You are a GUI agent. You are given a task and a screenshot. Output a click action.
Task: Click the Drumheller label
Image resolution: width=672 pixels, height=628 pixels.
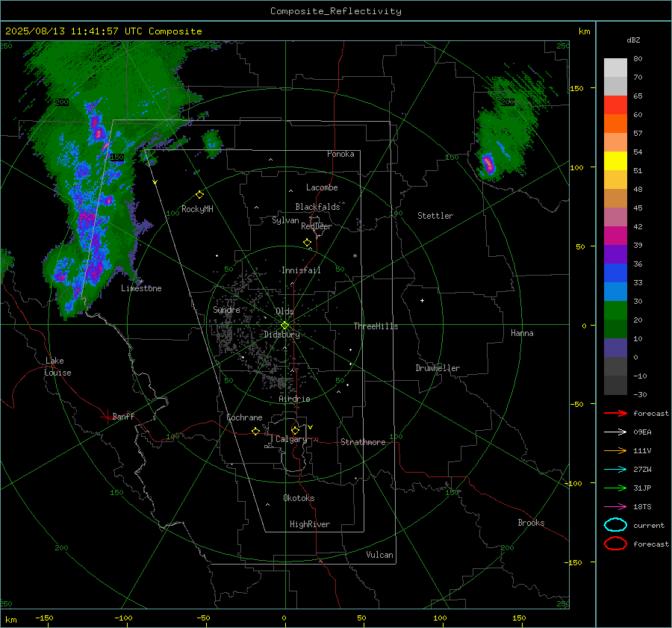(438, 368)
